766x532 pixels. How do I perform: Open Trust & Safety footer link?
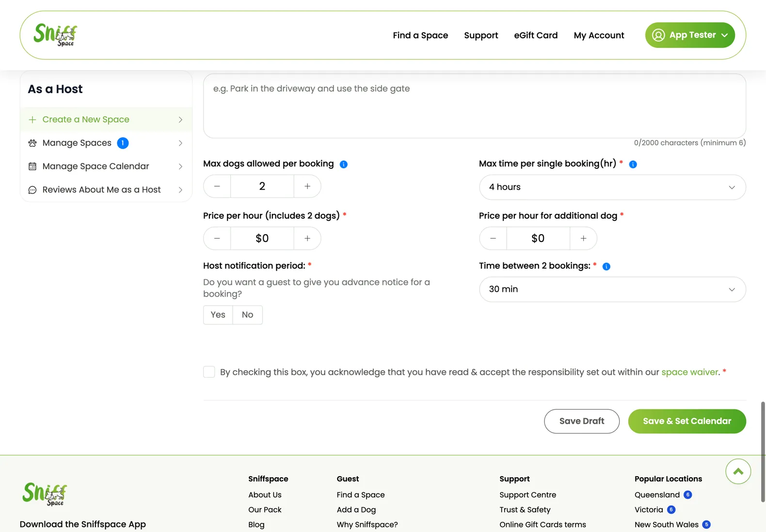click(525, 510)
